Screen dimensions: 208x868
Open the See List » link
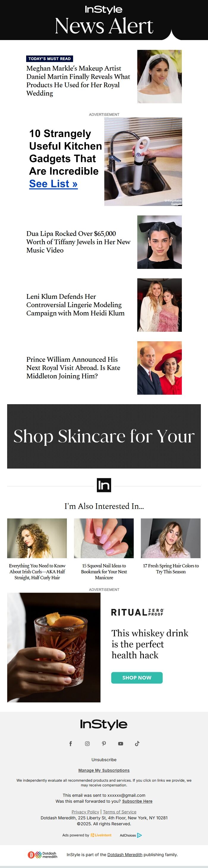53,184
